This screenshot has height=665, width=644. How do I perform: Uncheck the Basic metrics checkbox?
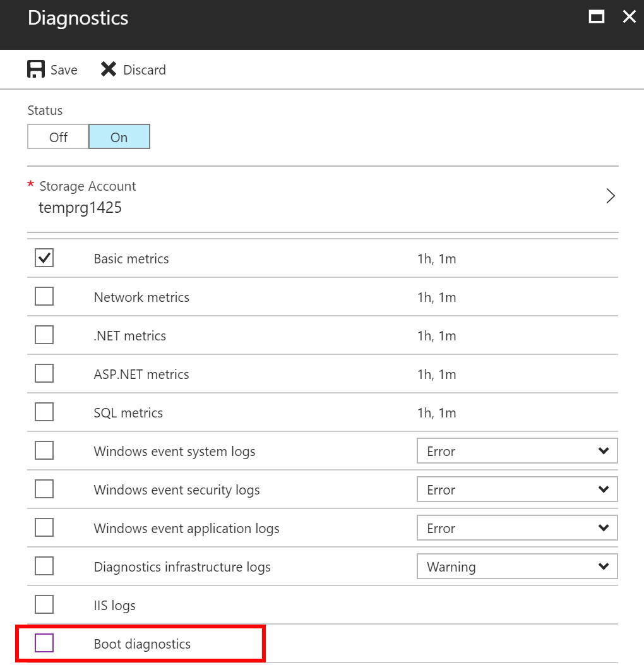point(44,258)
